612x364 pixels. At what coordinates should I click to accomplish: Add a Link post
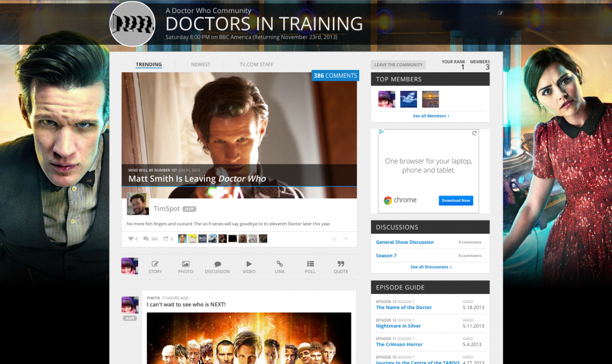(x=280, y=267)
